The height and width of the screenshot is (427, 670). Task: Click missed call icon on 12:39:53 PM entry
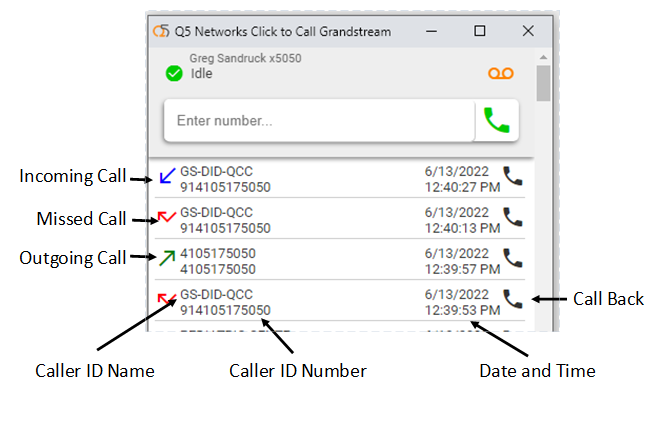pyautogui.click(x=166, y=299)
